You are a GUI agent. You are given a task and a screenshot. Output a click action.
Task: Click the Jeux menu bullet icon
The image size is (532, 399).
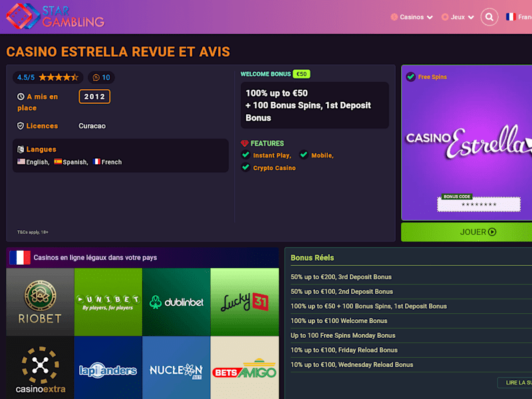tap(445, 17)
